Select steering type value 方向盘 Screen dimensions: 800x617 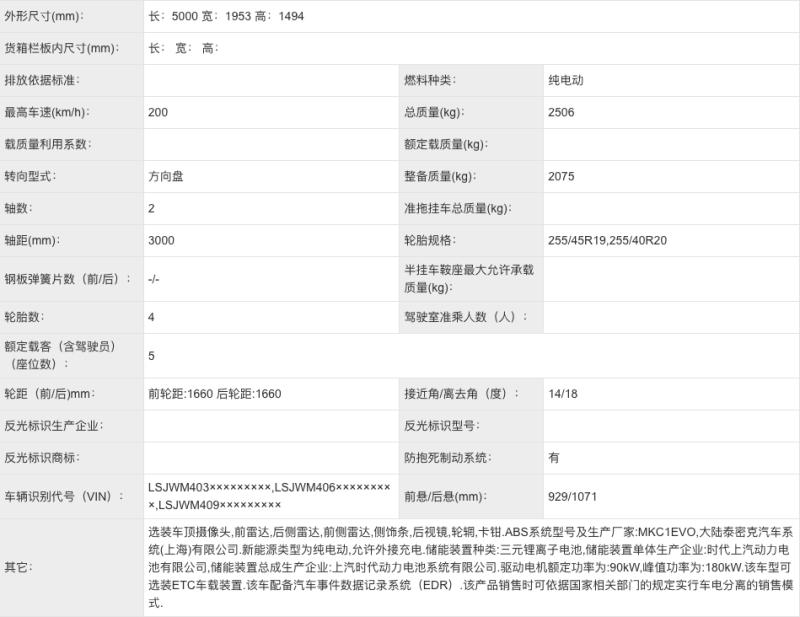[x=166, y=177]
